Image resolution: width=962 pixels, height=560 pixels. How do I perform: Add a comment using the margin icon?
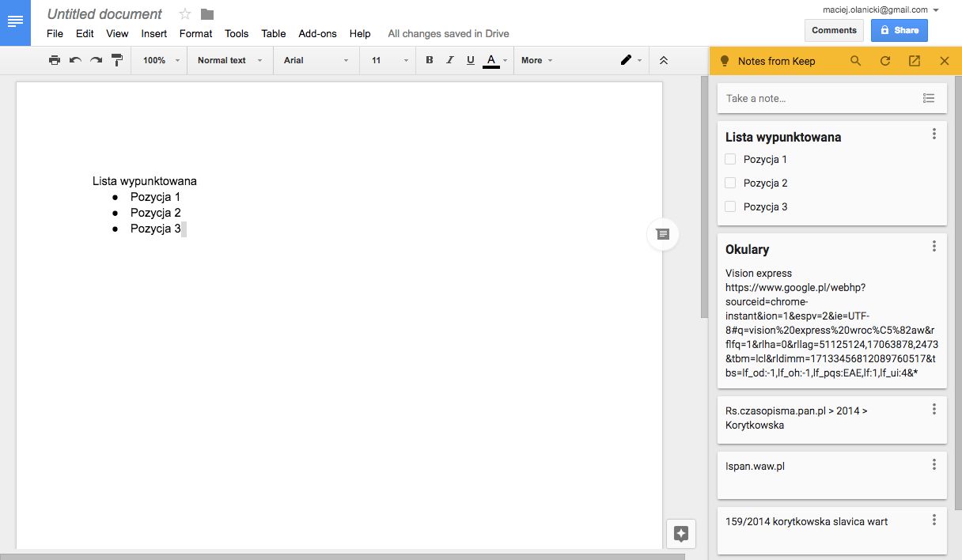(x=663, y=234)
